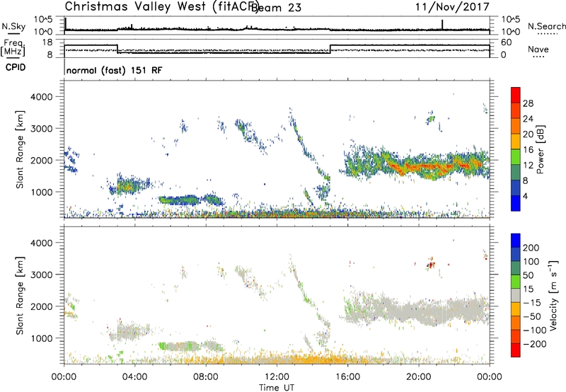Click the Nave legend label
This screenshot has height=392, width=566.
[x=538, y=50]
